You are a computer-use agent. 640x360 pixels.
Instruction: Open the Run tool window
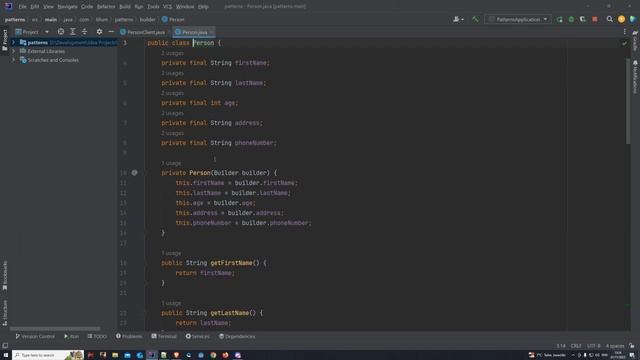pyautogui.click(x=71, y=336)
